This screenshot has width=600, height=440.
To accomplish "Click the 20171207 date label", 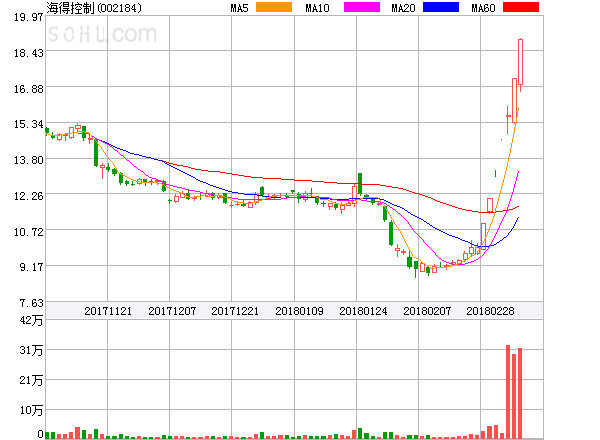I will click(x=172, y=311).
